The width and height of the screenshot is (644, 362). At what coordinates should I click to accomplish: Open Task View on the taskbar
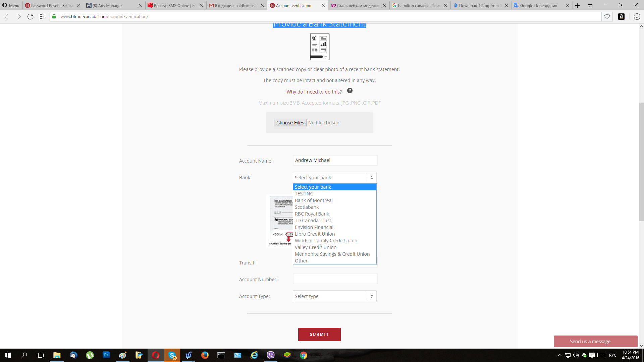40,355
